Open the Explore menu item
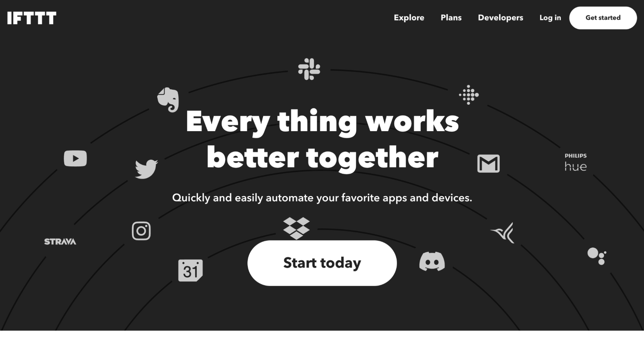Screen dimensions: 644x349 coord(409,18)
